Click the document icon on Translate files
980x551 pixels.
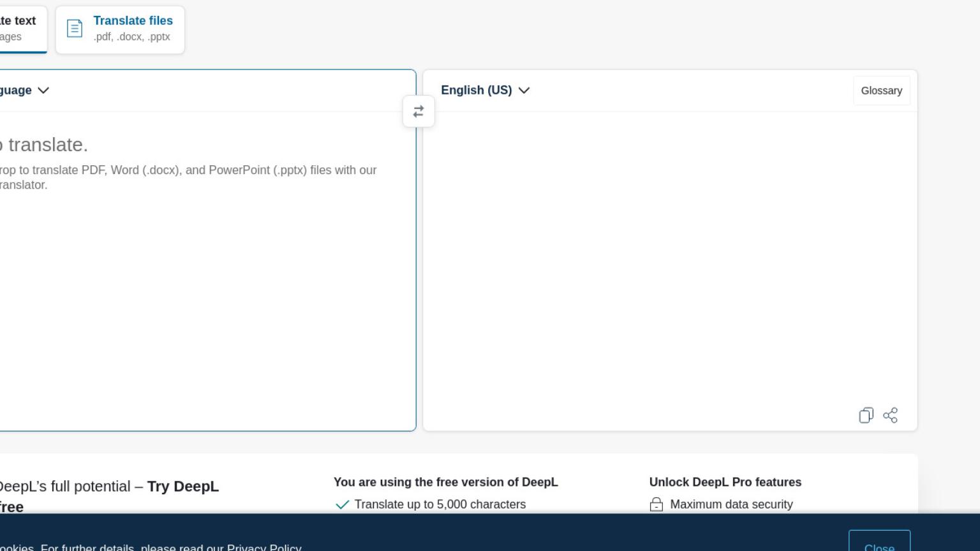[75, 29]
